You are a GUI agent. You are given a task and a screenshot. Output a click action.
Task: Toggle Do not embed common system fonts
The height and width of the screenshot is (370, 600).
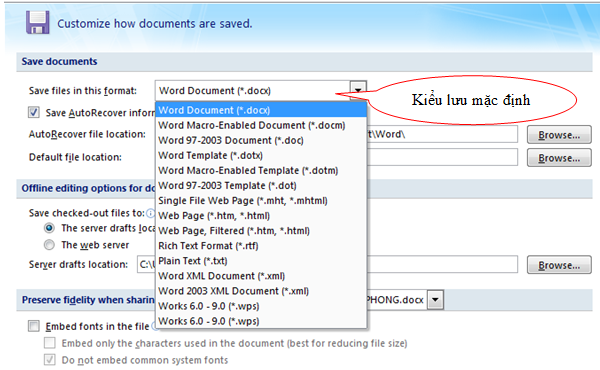pos(49,360)
